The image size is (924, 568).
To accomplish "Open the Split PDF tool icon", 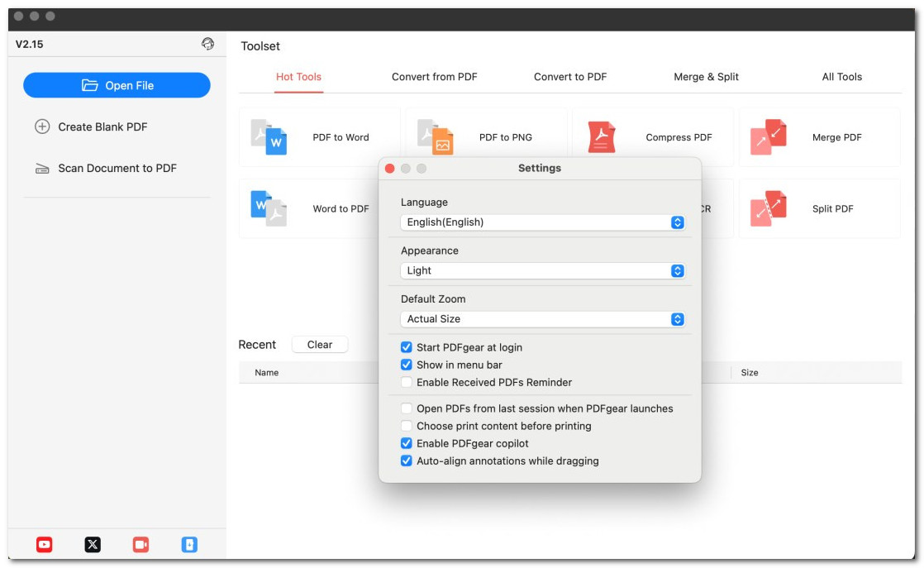I will click(x=769, y=208).
